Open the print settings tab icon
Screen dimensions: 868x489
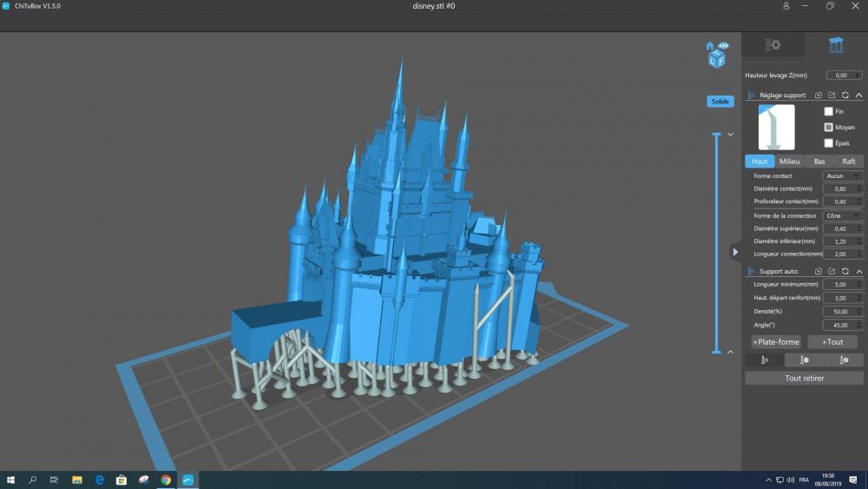(773, 45)
